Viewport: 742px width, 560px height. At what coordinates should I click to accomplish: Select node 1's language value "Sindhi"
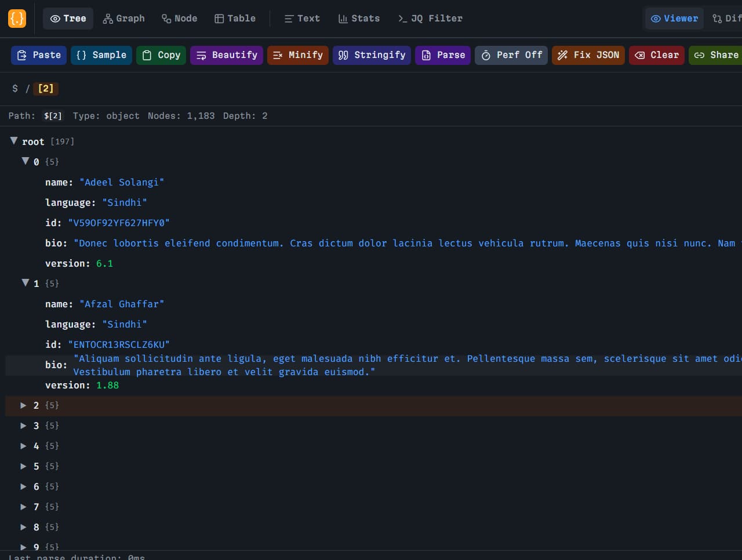[125, 324]
